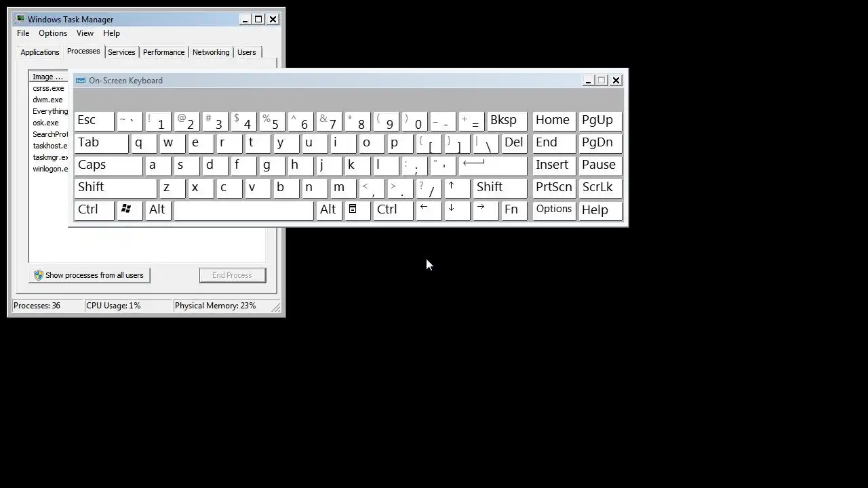
Task: Click the up arrow key
Action: [457, 188]
